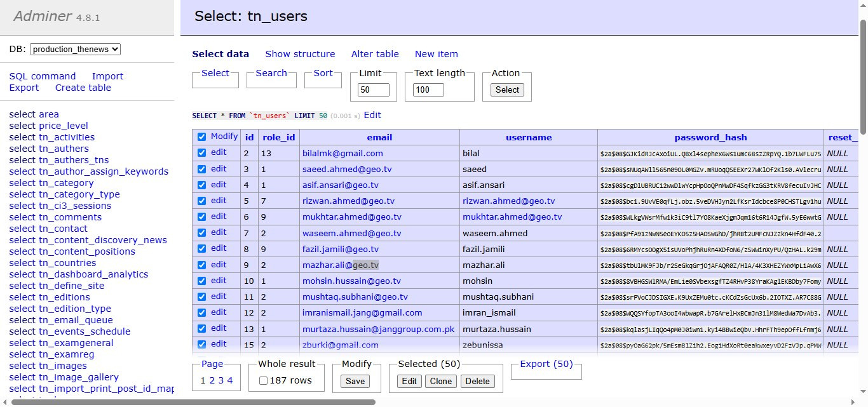
Task: Uncheck the row checkbox for bilalmk@gmail.com
Action: (202, 152)
